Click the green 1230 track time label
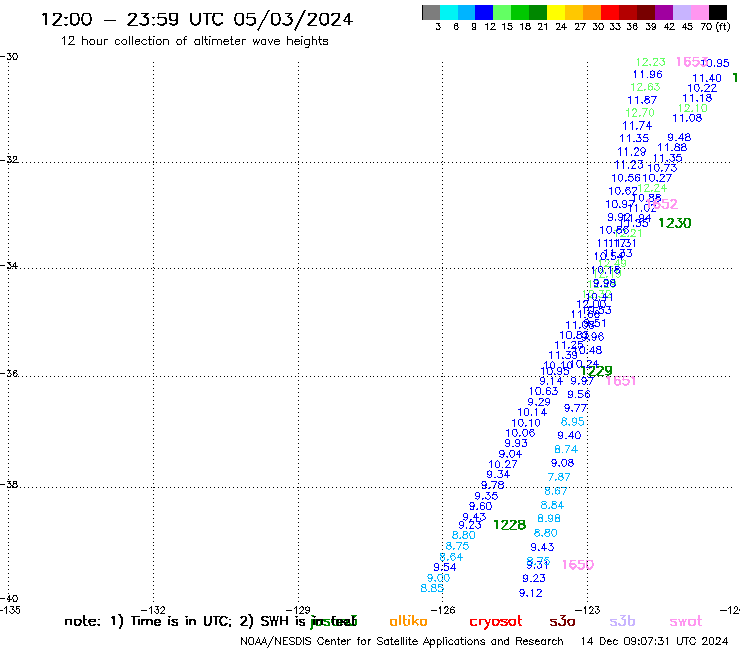Screen dimensions: 740x650 674,223
